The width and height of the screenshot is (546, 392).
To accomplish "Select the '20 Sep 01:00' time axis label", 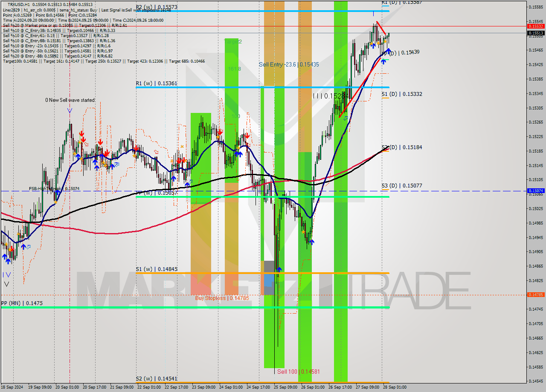I will (67, 387).
